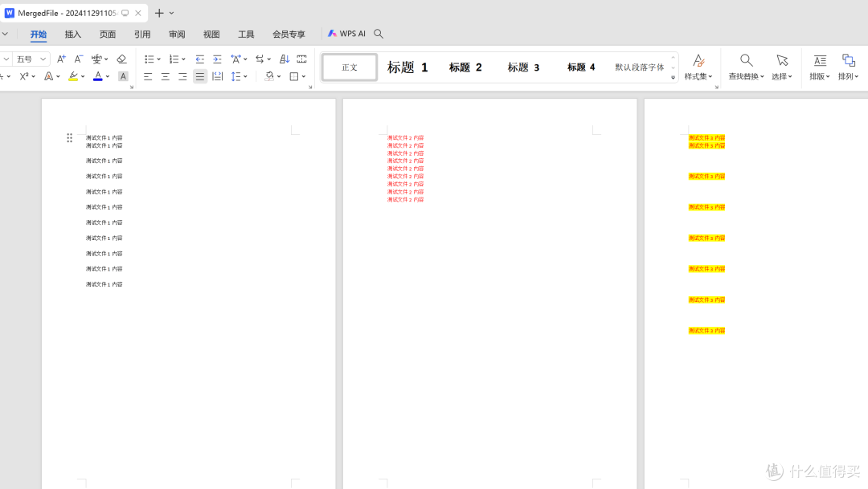Click the ribbon search magnifier
This screenshot has width=868, height=489.
[x=379, y=34]
